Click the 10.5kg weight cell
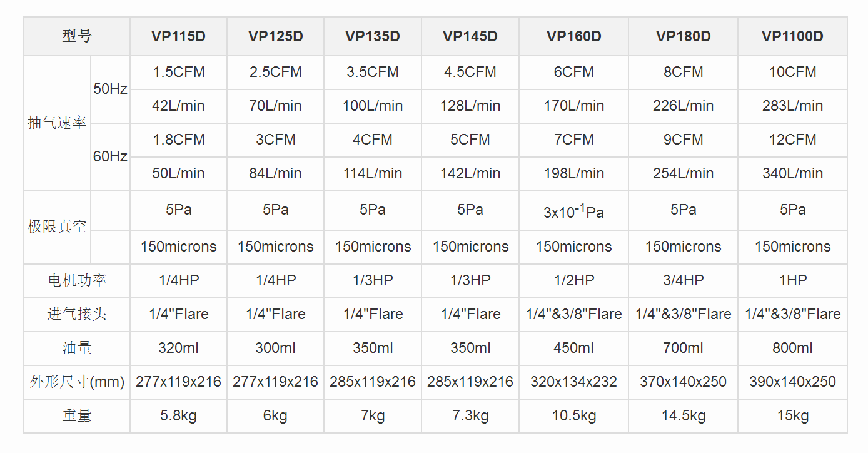The image size is (868, 453). (x=573, y=415)
